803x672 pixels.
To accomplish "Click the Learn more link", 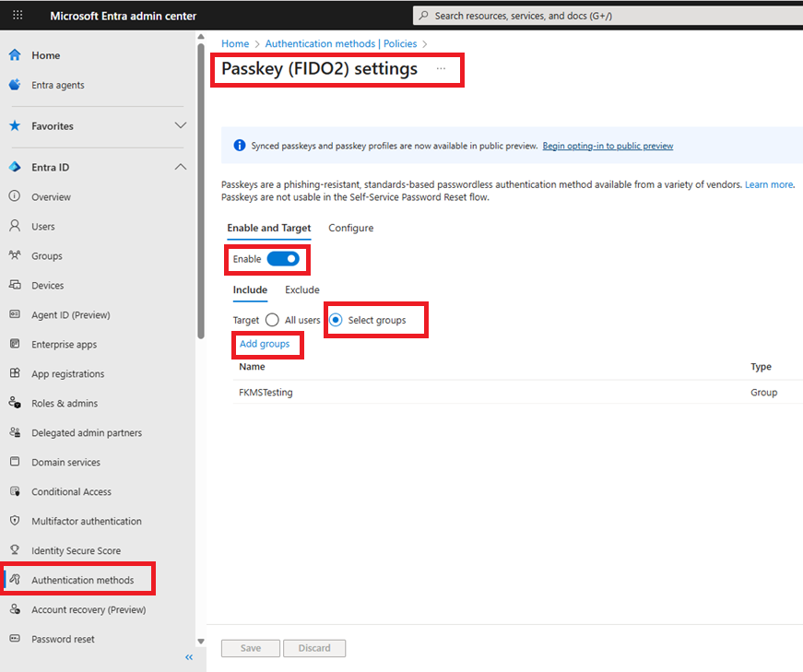I will pos(769,184).
